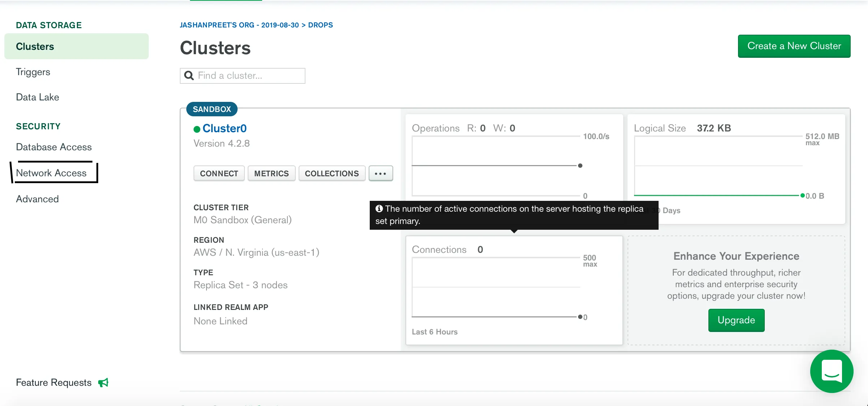This screenshot has width=868, height=406.
Task: Click the Feature Requests megaphone icon
Action: [x=103, y=383]
